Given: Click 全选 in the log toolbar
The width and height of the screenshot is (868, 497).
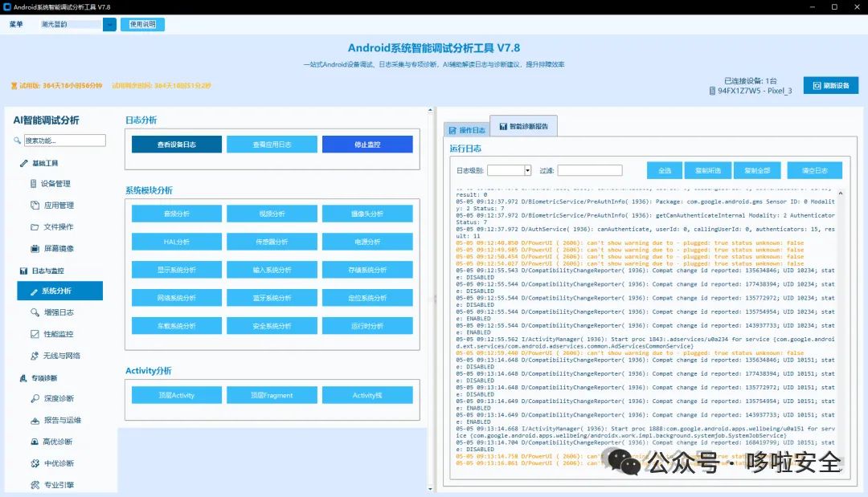Looking at the screenshot, I should (665, 170).
